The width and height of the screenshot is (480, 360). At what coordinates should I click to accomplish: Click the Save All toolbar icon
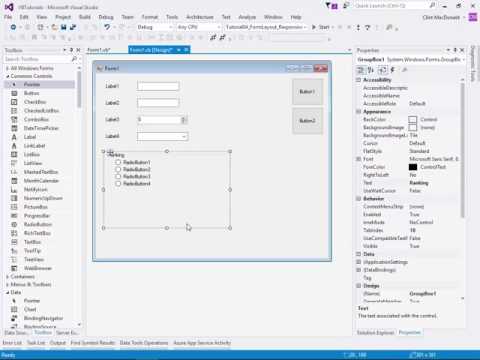pos(73,27)
